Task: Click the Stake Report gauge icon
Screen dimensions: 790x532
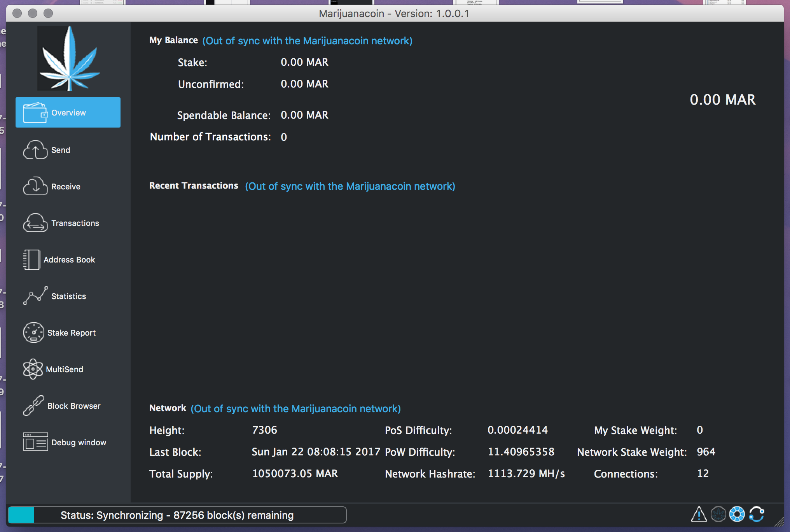Action: 33,332
